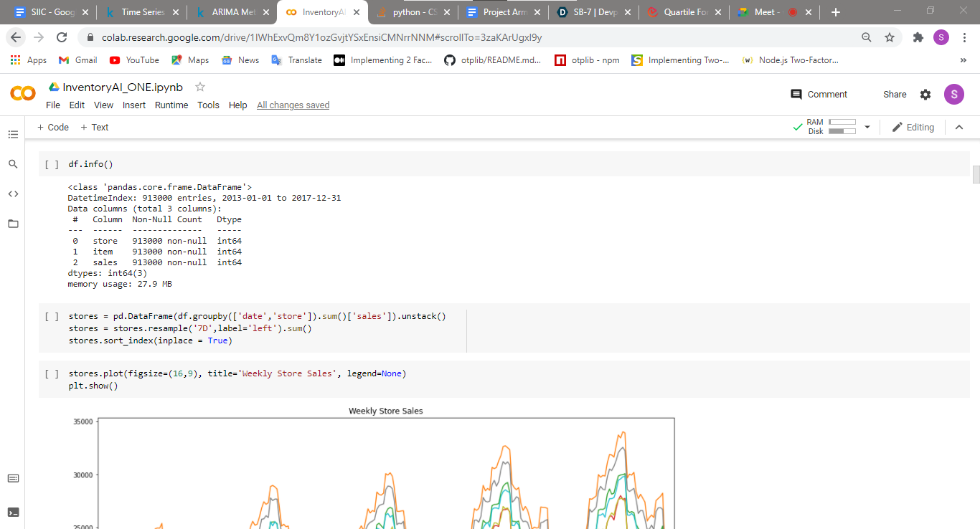Screen dimensions: 980x529
Task: Close the SIIC - Goog browser tab
Action: pyautogui.click(x=85, y=12)
